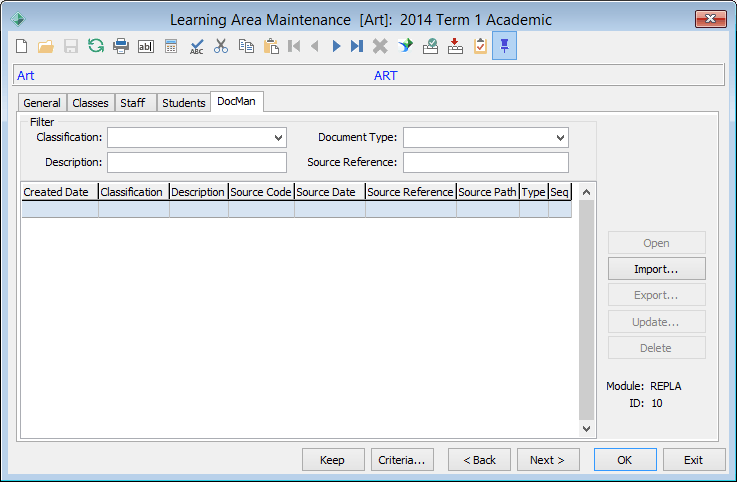Click the New record toolbar icon
Viewport: 737px width, 482px height.
22,46
